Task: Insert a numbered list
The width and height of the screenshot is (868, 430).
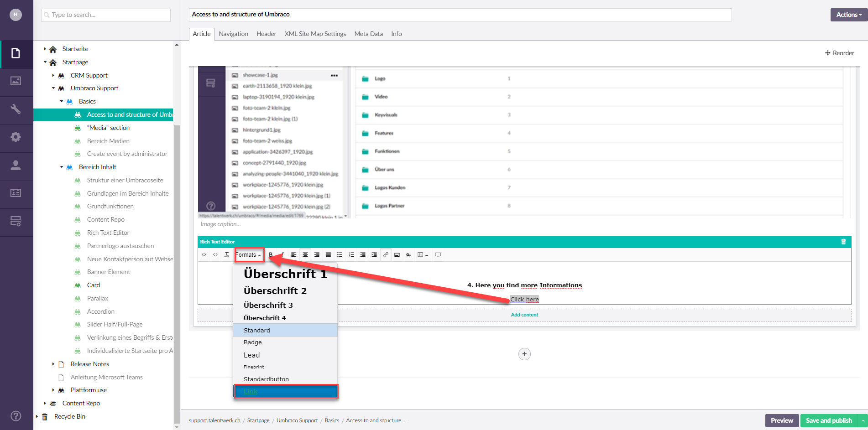Action: (x=351, y=255)
